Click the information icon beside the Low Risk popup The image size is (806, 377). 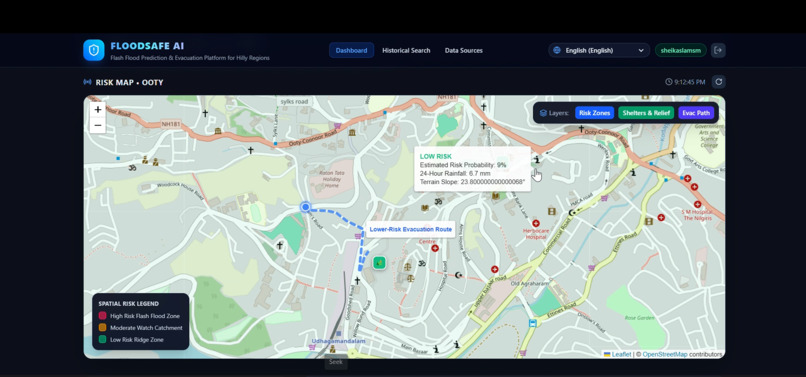537,160
